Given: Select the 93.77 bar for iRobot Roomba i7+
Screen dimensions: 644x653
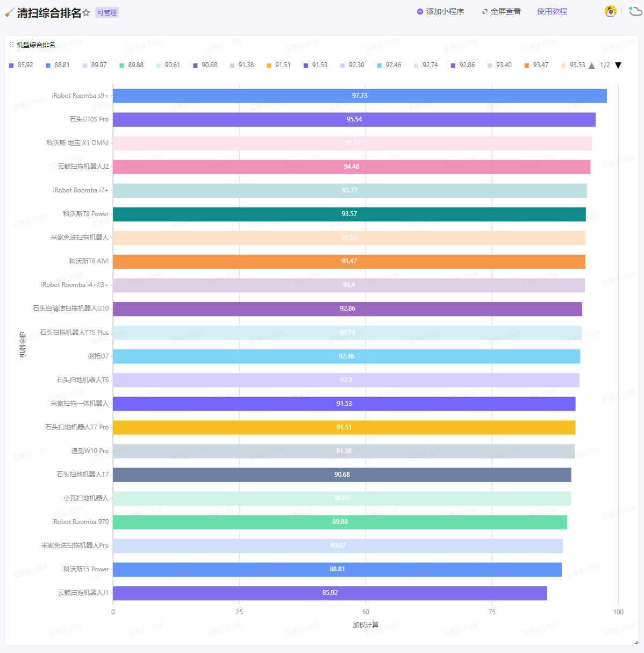Looking at the screenshot, I should coord(350,190).
